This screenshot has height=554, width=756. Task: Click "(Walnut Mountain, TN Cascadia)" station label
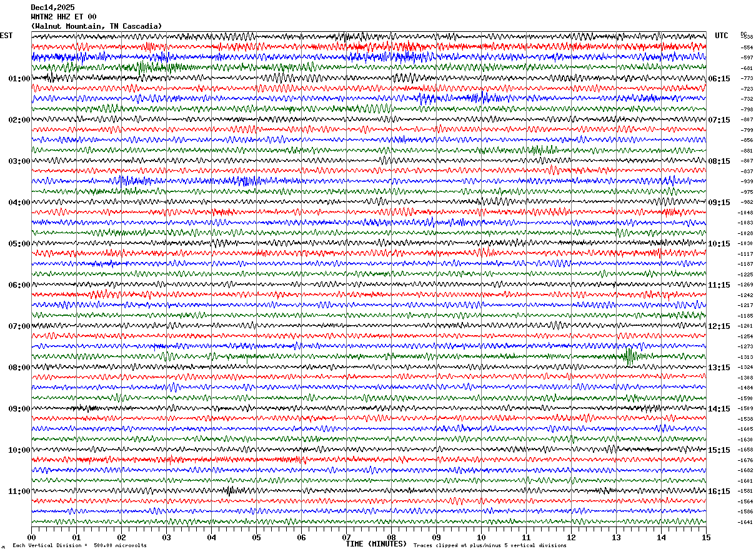tap(96, 26)
